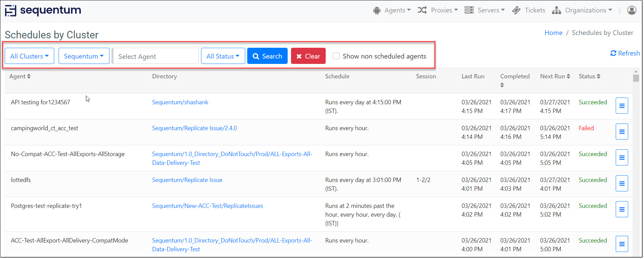This screenshot has width=644, height=259.
Task: Click the Sequentum logo icon
Action: tap(10, 10)
